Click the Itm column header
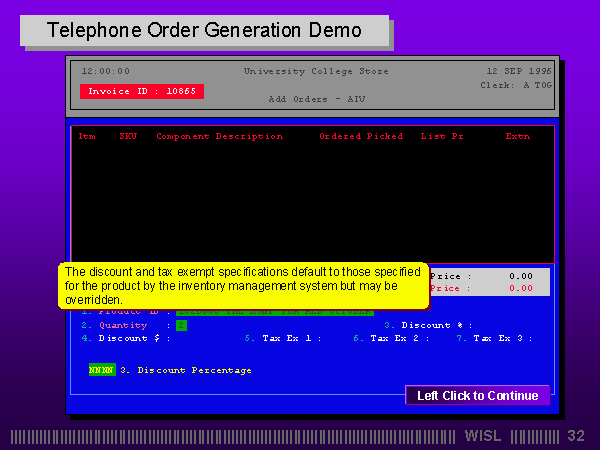The image size is (600, 450). [x=87, y=136]
